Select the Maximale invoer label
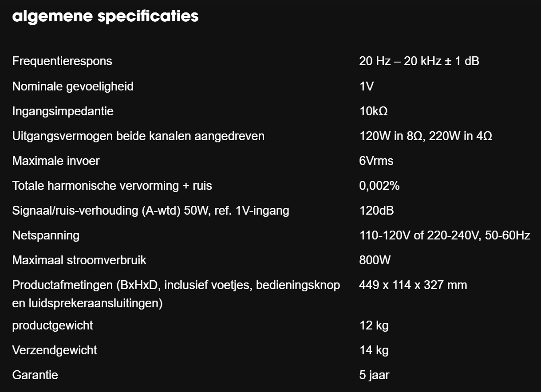Image resolution: width=541 pixels, height=392 pixels. [56, 161]
